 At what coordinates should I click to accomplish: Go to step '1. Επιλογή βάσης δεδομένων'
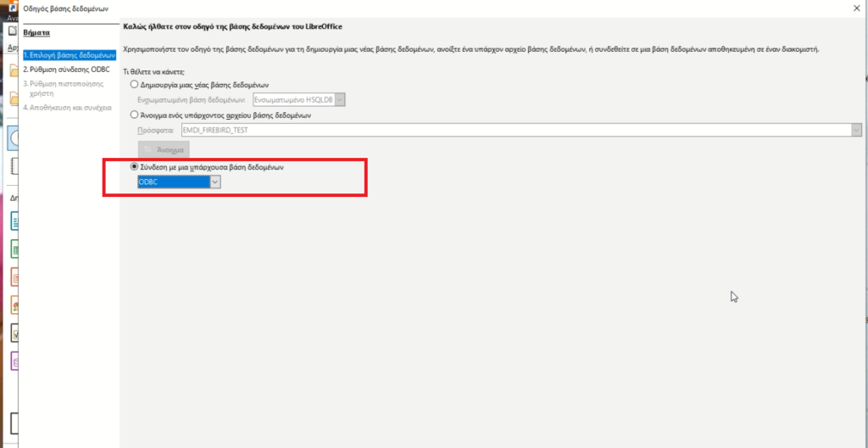[x=68, y=54]
